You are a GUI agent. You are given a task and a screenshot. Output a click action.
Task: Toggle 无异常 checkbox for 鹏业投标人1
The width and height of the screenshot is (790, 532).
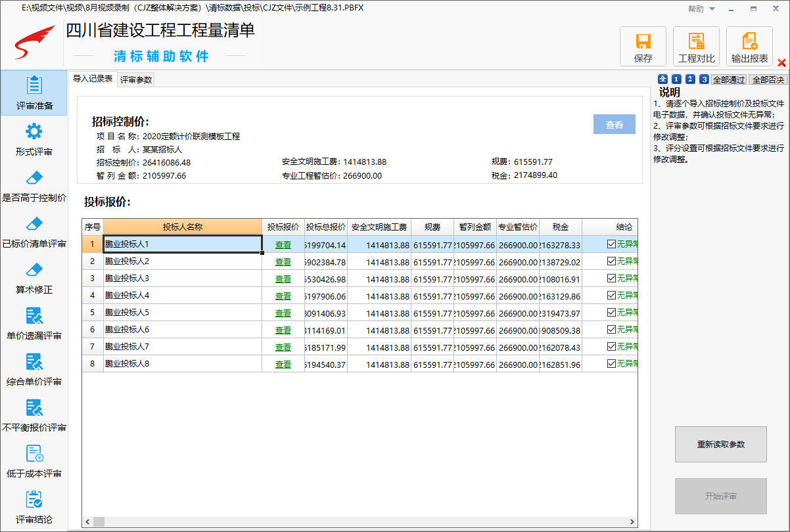pyautogui.click(x=612, y=244)
